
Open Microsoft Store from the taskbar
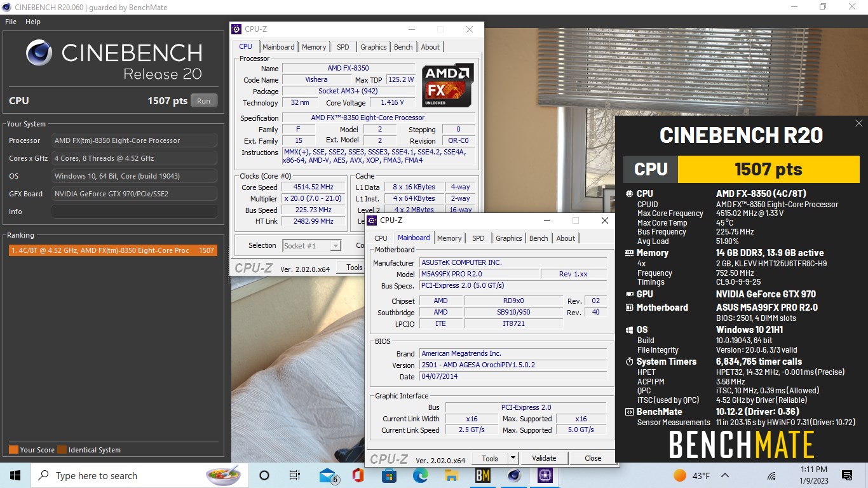click(389, 475)
